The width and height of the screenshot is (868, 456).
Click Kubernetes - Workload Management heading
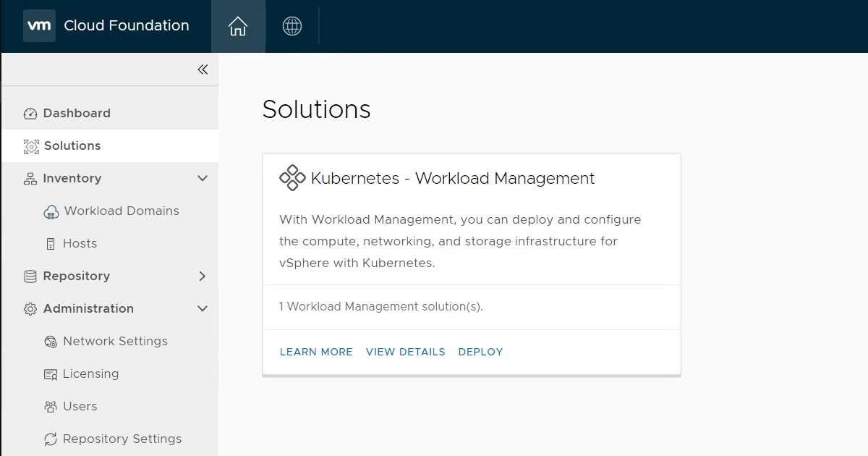(x=453, y=178)
